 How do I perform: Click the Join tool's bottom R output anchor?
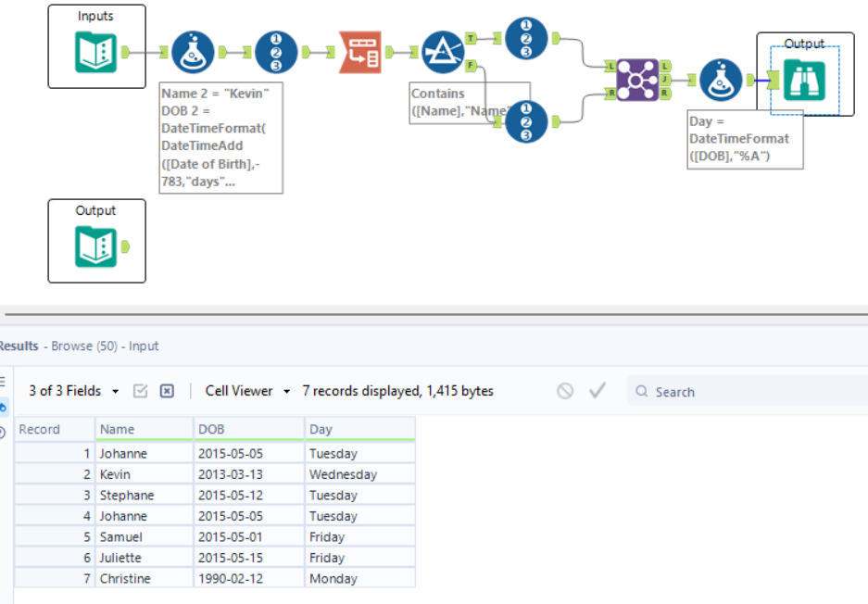pyautogui.click(x=665, y=94)
